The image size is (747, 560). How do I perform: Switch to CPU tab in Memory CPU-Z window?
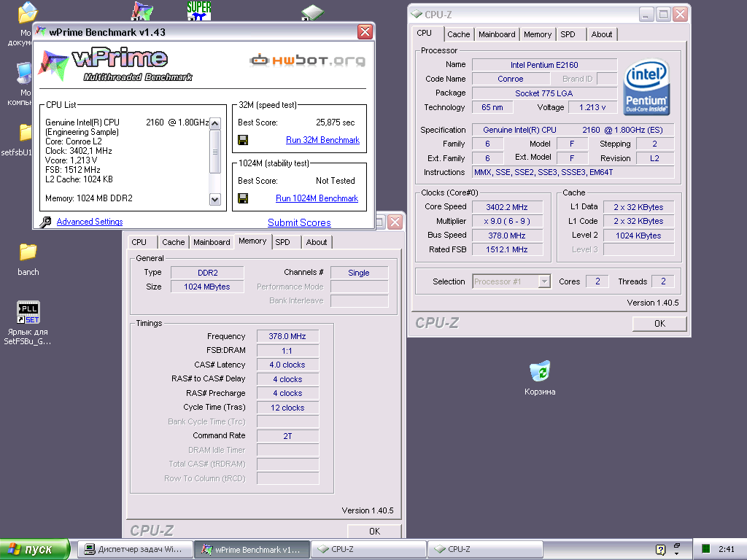[139, 242]
